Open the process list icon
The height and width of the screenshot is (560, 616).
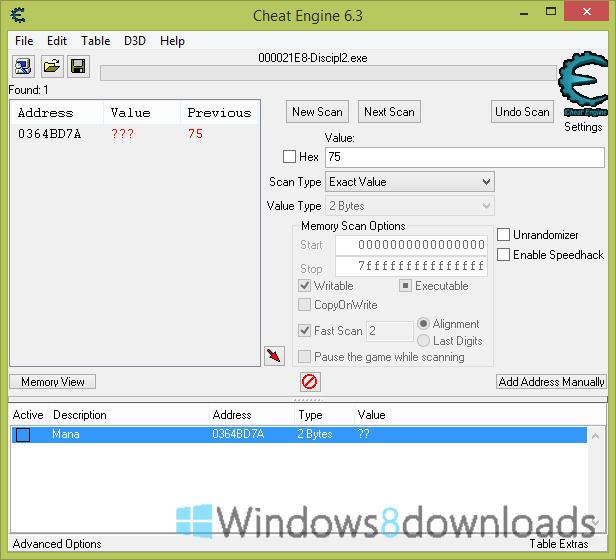click(x=23, y=66)
